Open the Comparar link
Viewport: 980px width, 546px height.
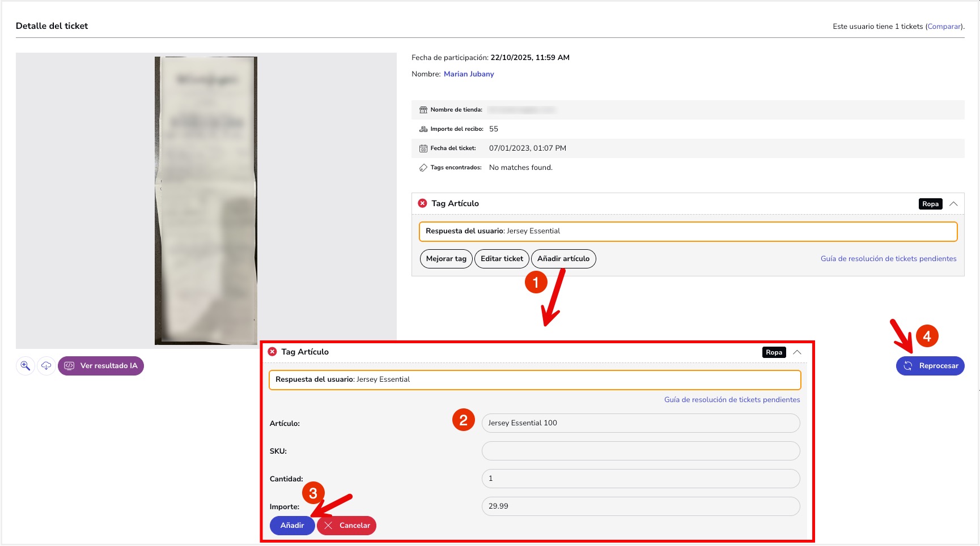point(944,27)
